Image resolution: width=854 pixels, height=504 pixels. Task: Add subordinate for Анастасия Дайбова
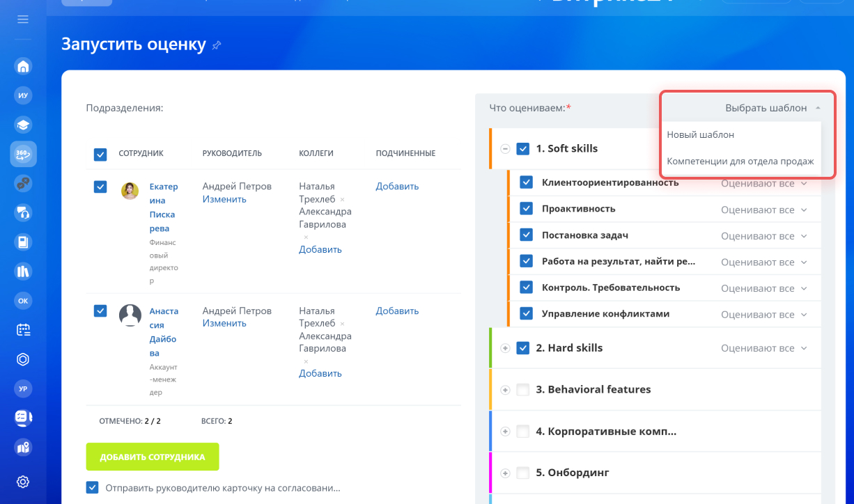pyautogui.click(x=397, y=311)
